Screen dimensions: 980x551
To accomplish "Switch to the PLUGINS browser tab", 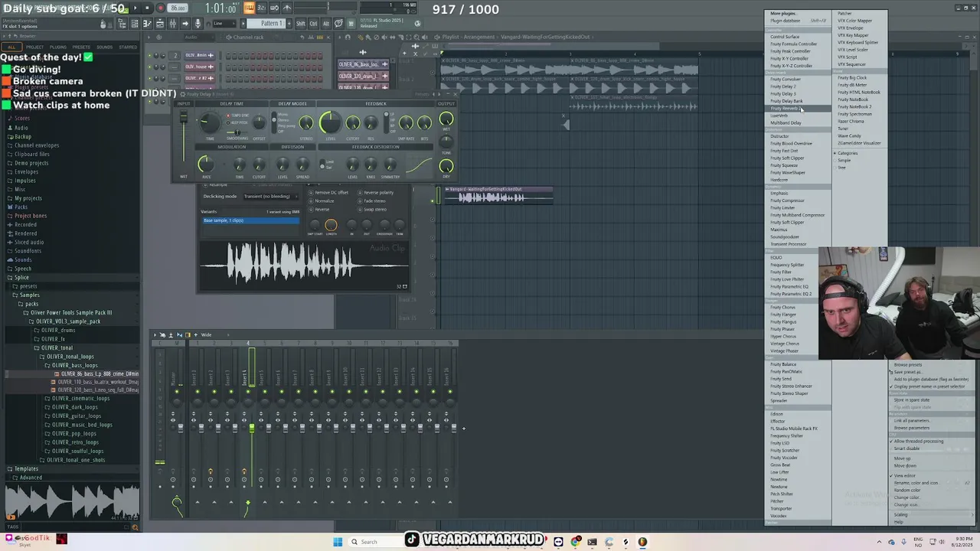I will point(58,47).
